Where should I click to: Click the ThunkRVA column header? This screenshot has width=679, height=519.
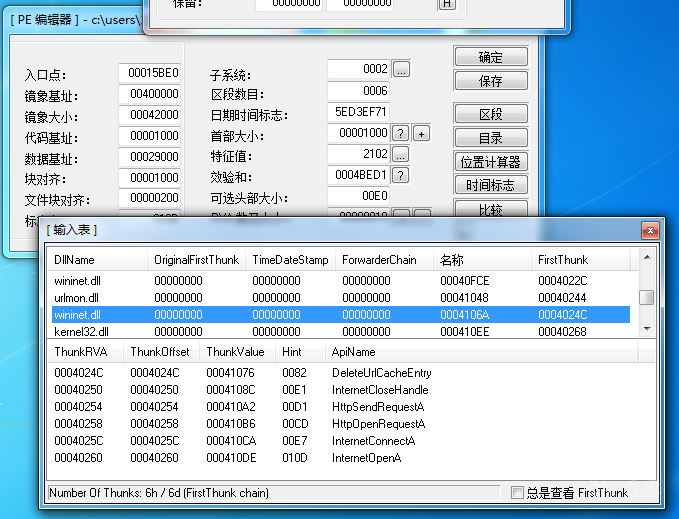pyautogui.click(x=85, y=352)
